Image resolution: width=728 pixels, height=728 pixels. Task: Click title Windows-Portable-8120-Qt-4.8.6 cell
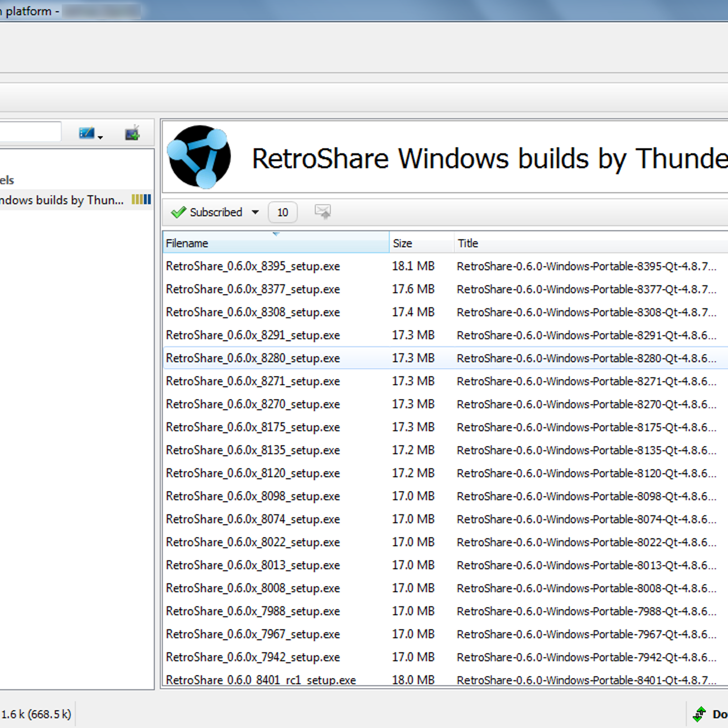586,474
